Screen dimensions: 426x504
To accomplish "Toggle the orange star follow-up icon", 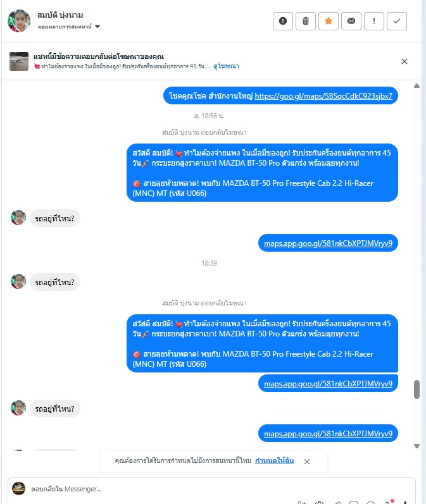I will click(x=328, y=22).
